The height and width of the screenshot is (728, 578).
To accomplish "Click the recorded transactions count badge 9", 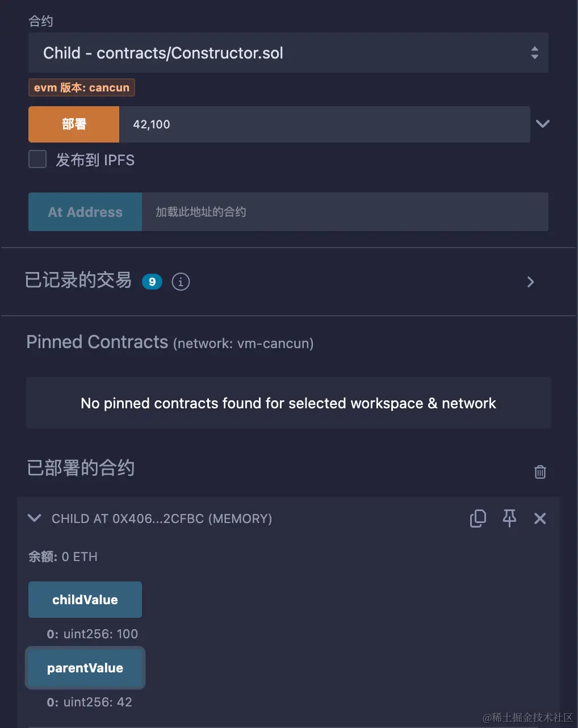I will coord(152,282).
